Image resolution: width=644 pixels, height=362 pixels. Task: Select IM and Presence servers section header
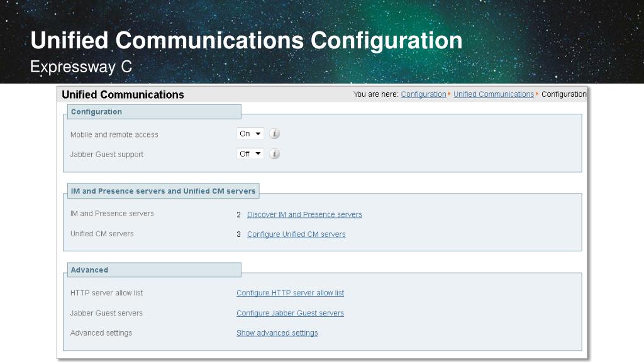(x=164, y=191)
